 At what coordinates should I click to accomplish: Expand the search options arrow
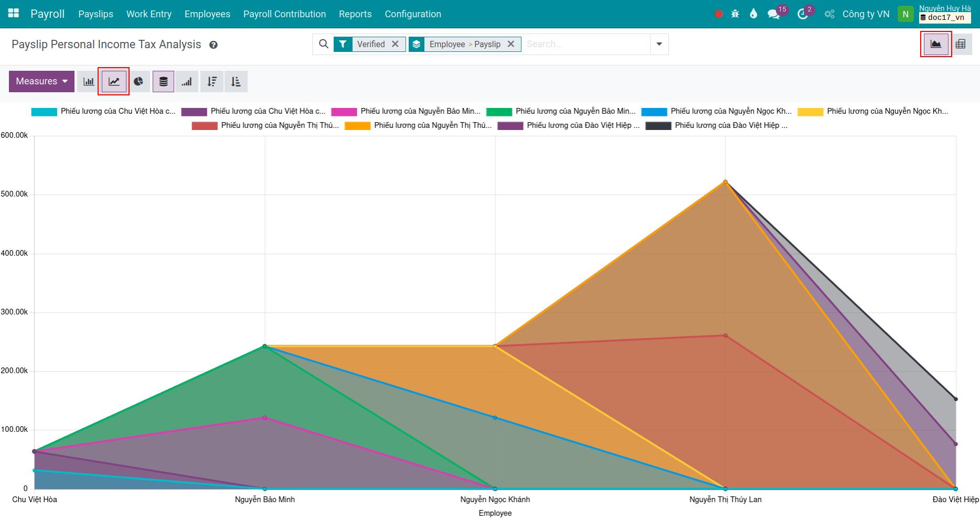[659, 44]
